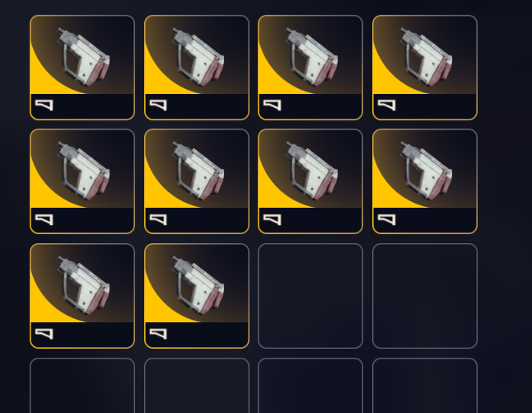Select the pistol item in the second row, fourth slot
The image size is (532, 413).
pos(425,181)
